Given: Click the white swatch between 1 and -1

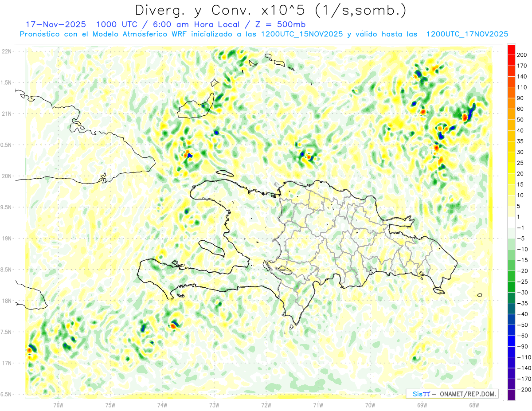Looking at the screenshot, I should [511, 222].
